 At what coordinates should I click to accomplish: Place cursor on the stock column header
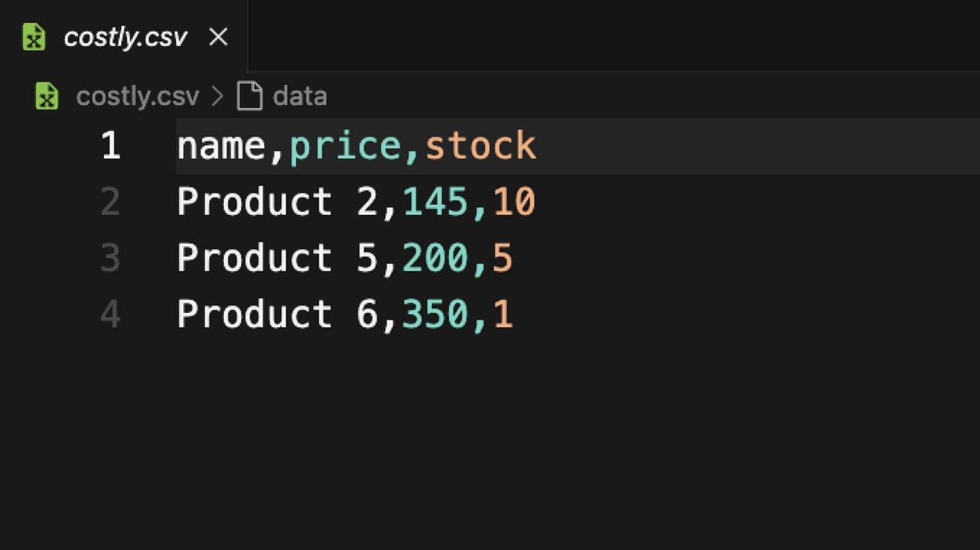pyautogui.click(x=480, y=146)
